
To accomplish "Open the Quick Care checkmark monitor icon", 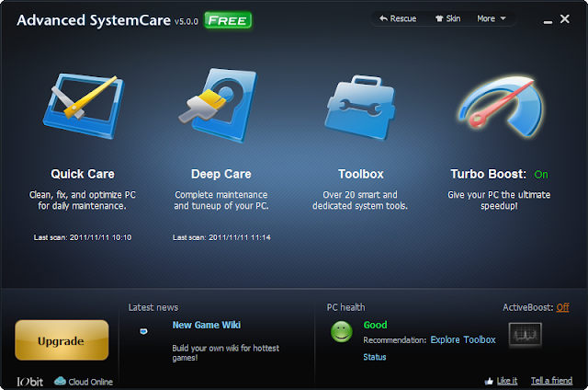I will coord(84,106).
